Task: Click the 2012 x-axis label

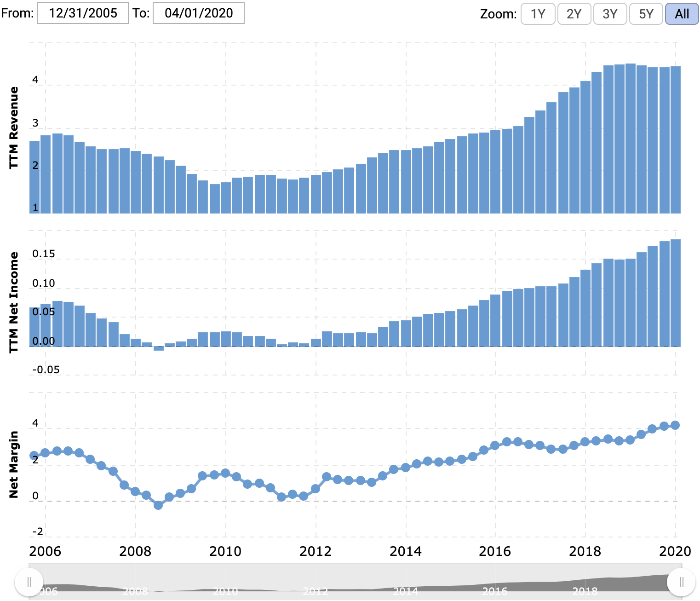Action: [x=316, y=551]
